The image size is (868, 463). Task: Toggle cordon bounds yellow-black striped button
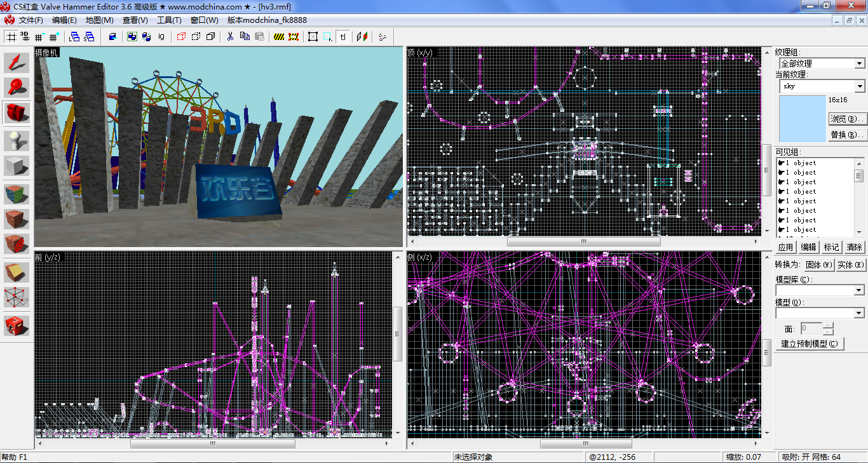[279, 37]
